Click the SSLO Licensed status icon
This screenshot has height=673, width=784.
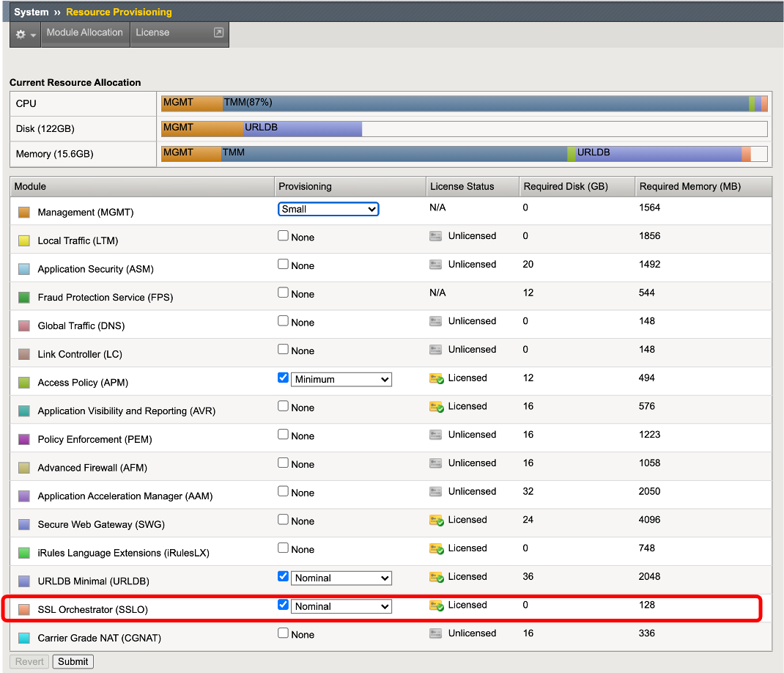[437, 606]
